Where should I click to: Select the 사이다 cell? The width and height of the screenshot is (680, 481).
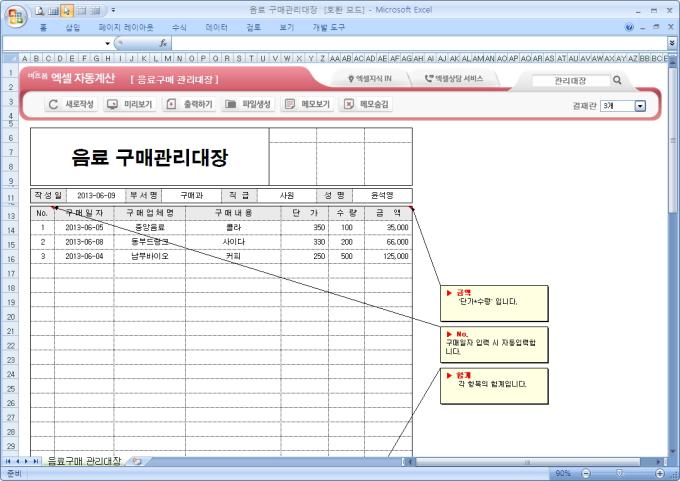pos(233,242)
